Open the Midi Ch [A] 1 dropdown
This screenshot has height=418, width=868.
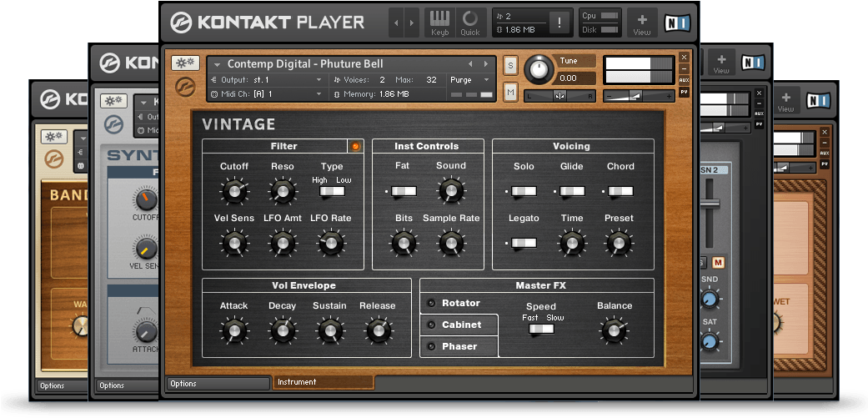click(x=267, y=94)
